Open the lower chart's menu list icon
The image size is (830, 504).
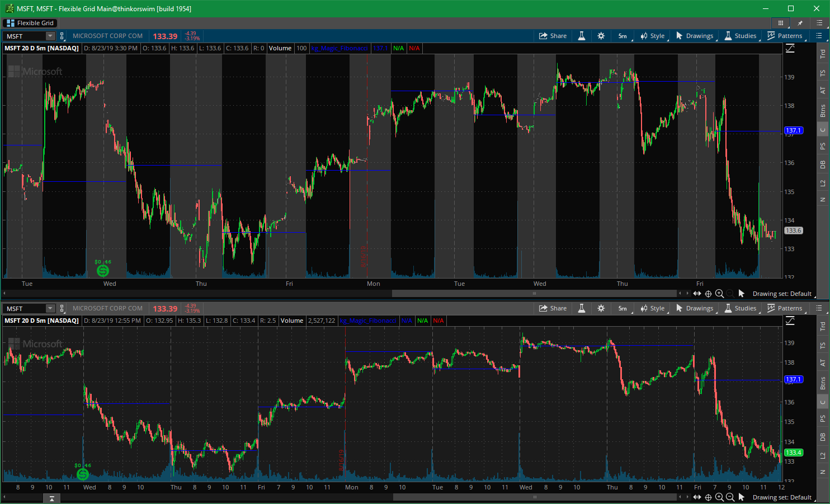pos(819,308)
